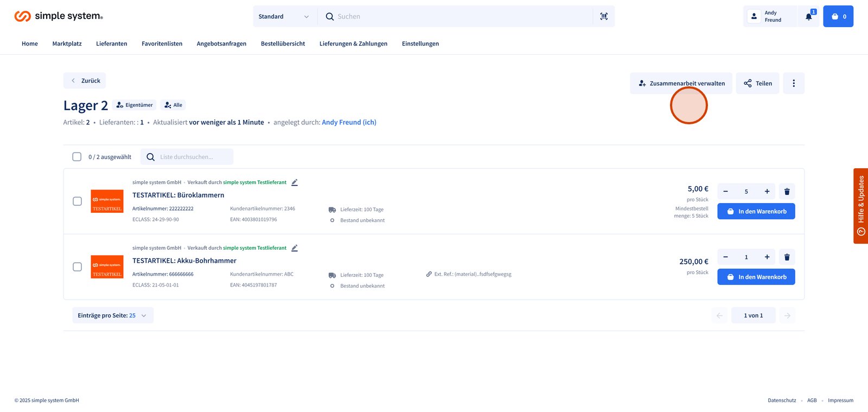Delete Akku-Bohrhammer item with trash icon
The height and width of the screenshot is (412, 868).
click(787, 257)
